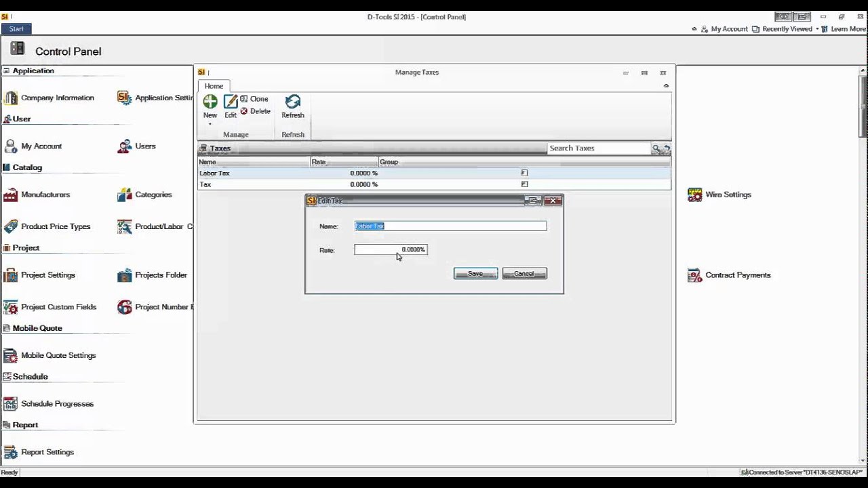Viewport: 868px width, 488px height.
Task: Open My Account under User section
Action: point(33,146)
